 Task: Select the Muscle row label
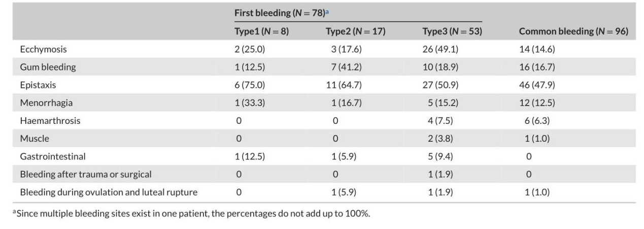35,139
